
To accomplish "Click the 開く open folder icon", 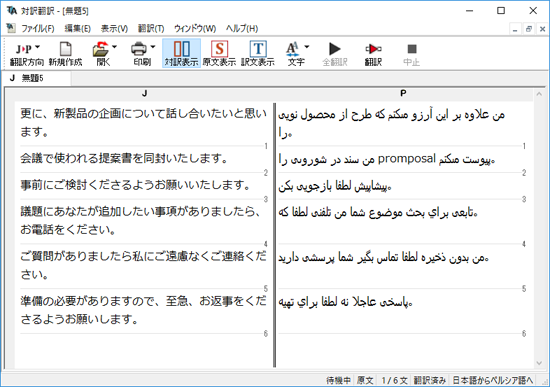I will (100, 49).
